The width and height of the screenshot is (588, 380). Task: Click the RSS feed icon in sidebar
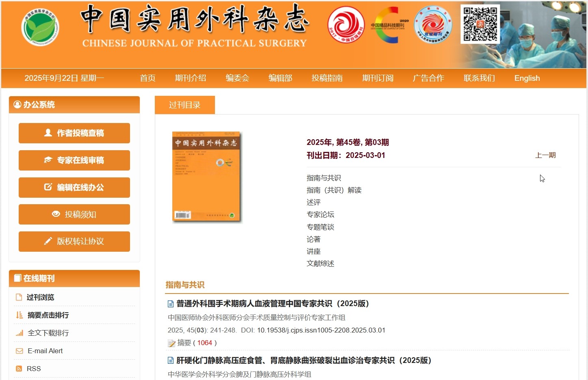coord(19,369)
